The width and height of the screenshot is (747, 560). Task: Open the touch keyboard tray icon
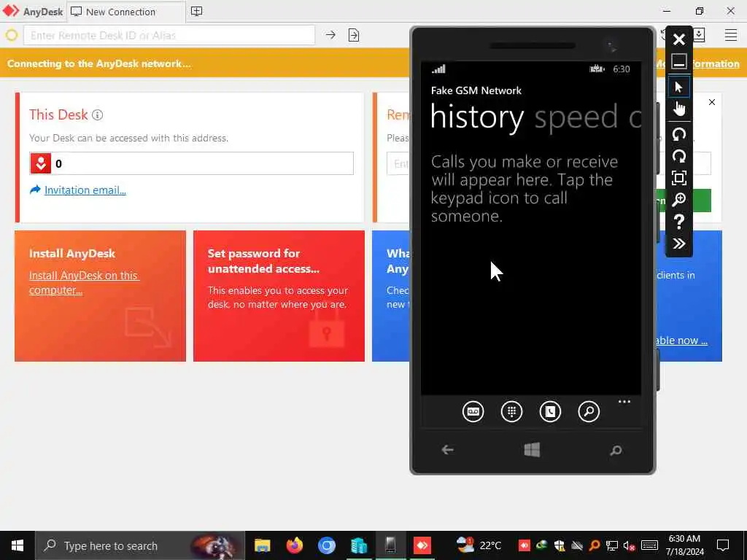(649, 545)
